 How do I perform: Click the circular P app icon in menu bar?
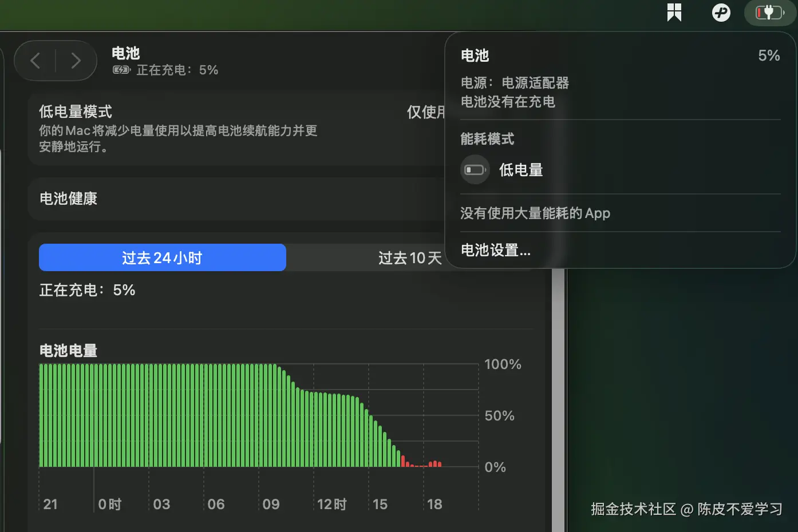coord(721,12)
